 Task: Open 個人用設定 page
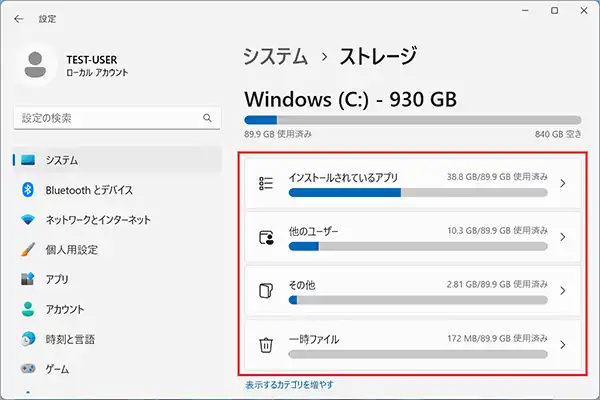[x=117, y=250]
